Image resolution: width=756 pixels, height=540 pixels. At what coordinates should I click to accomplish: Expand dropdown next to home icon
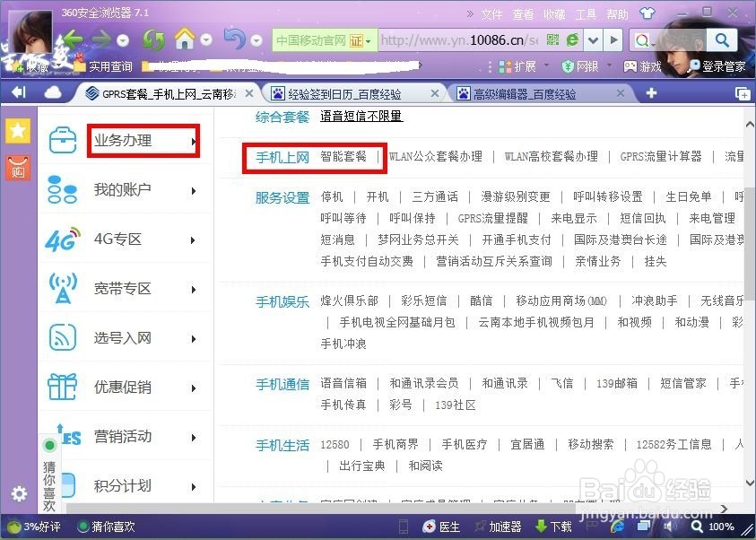coord(206,39)
